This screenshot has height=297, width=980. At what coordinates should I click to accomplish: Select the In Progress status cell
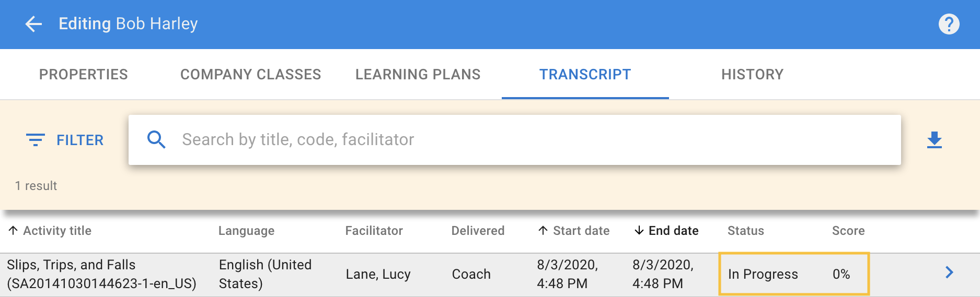pyautogui.click(x=763, y=275)
